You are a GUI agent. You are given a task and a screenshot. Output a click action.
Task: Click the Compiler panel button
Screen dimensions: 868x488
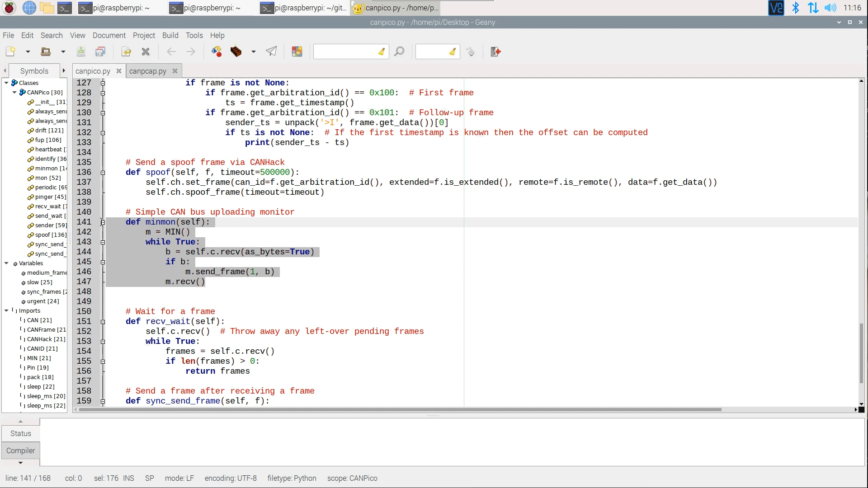[x=20, y=450]
